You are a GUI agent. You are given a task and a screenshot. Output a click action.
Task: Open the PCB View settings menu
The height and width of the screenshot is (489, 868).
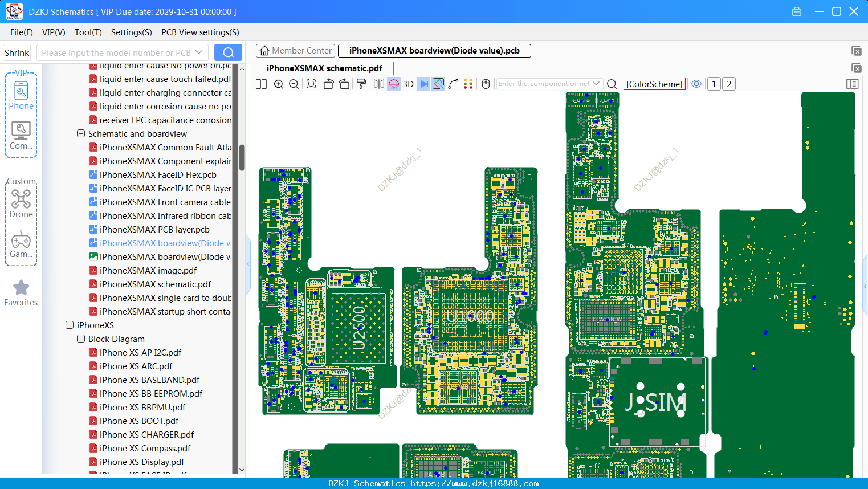tap(200, 32)
